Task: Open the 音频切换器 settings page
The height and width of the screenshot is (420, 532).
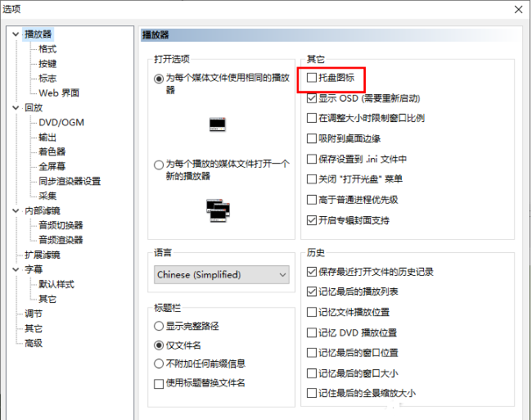Action: 61,225
